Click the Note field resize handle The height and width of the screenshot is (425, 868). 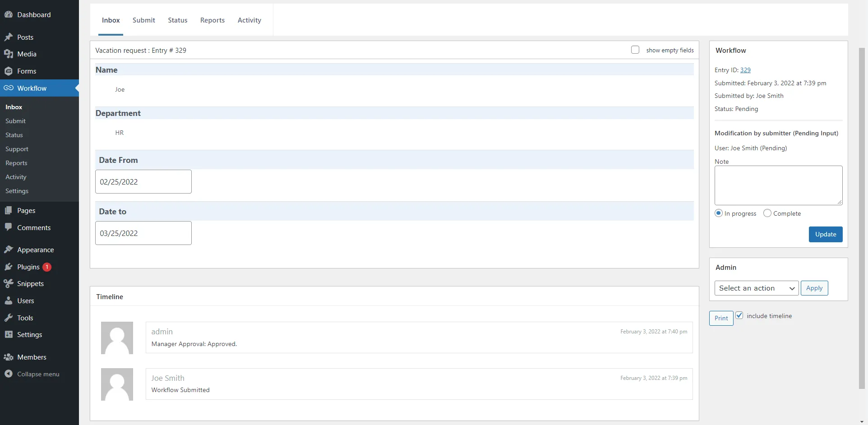click(x=840, y=202)
